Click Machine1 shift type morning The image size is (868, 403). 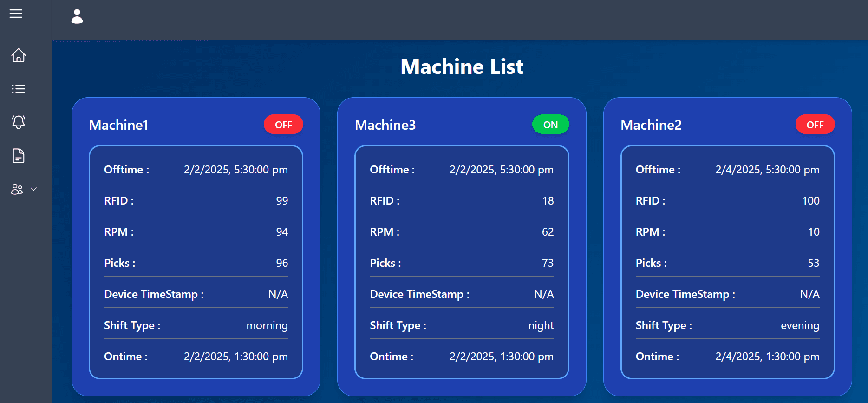point(267,325)
